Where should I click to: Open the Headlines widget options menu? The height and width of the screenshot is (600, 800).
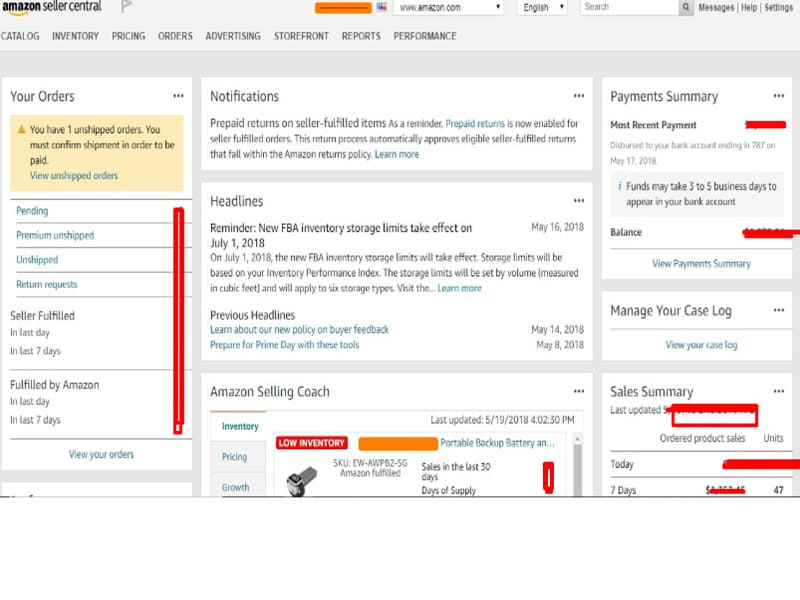[x=579, y=201]
